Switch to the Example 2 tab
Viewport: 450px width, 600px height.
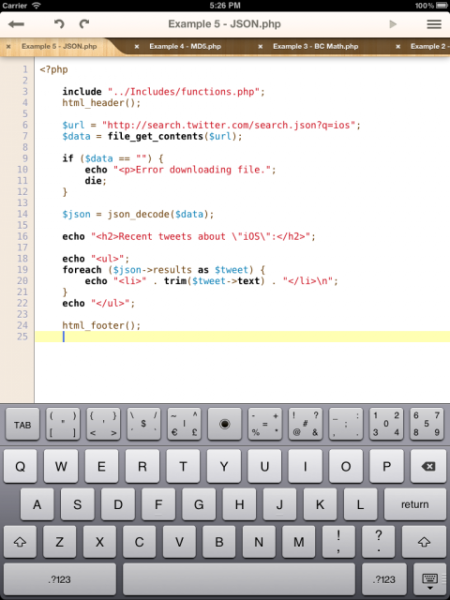pyautogui.click(x=429, y=46)
